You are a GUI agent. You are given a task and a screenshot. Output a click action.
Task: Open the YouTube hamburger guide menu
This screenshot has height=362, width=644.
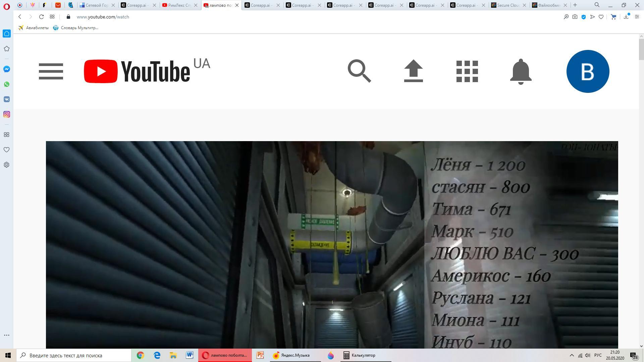51,71
